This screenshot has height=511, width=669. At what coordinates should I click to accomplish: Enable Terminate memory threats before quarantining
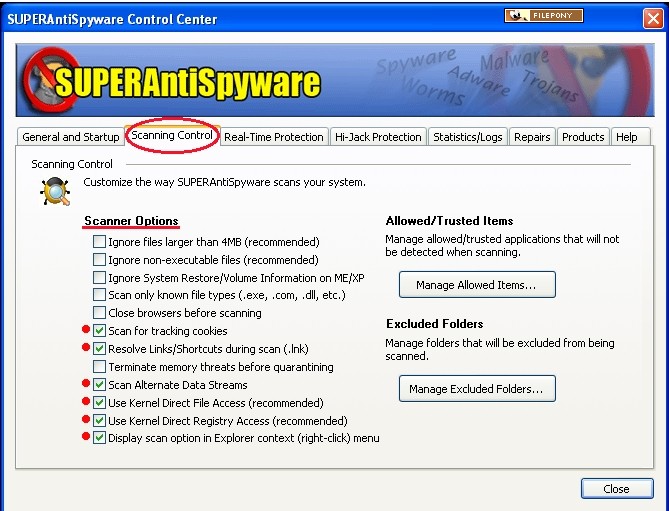point(99,366)
